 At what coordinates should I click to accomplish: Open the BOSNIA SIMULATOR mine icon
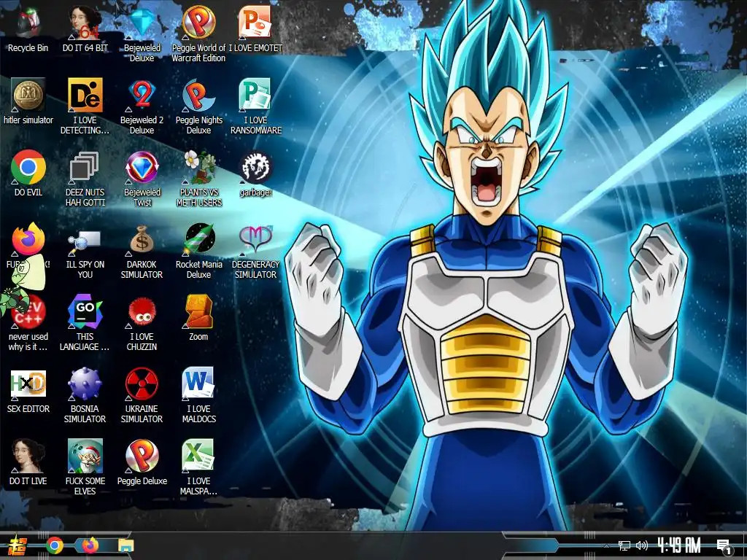click(x=85, y=395)
